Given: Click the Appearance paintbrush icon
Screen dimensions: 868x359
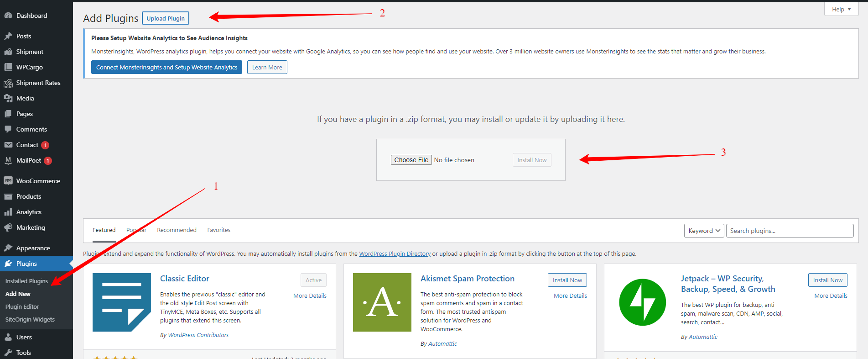Looking at the screenshot, I should [8, 248].
